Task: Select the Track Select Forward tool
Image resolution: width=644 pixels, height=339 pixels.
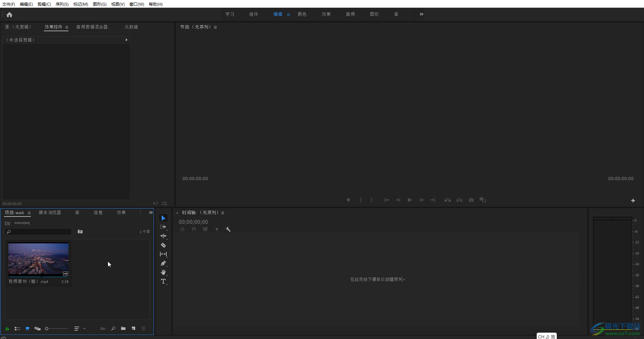Action: 163,227
